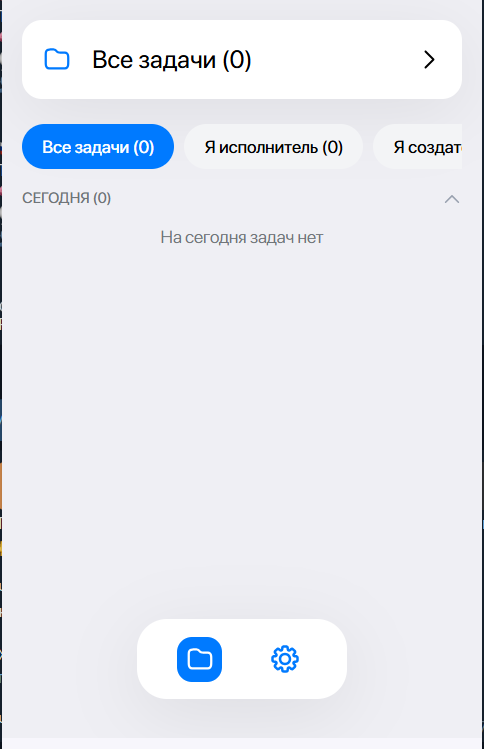
Task: Select the partially visible Я создат filter
Action: pos(418,147)
